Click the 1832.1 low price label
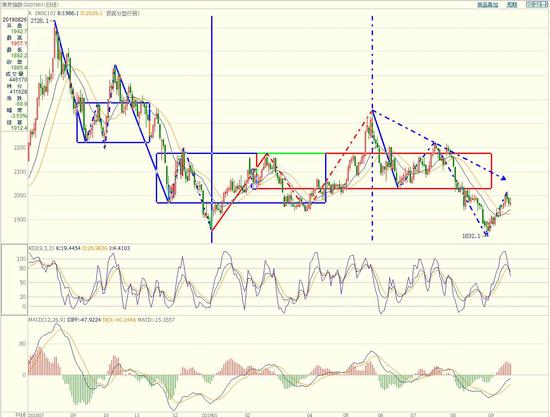 (471, 236)
